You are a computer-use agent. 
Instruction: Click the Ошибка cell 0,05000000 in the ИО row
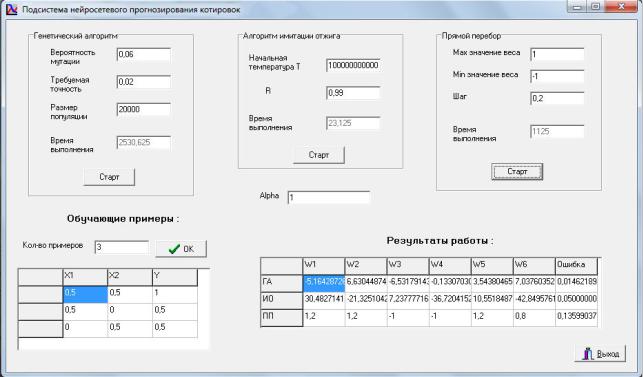577,301
